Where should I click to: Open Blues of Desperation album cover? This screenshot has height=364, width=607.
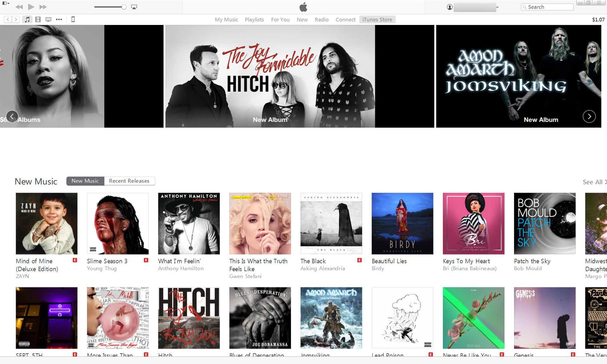[x=260, y=318]
